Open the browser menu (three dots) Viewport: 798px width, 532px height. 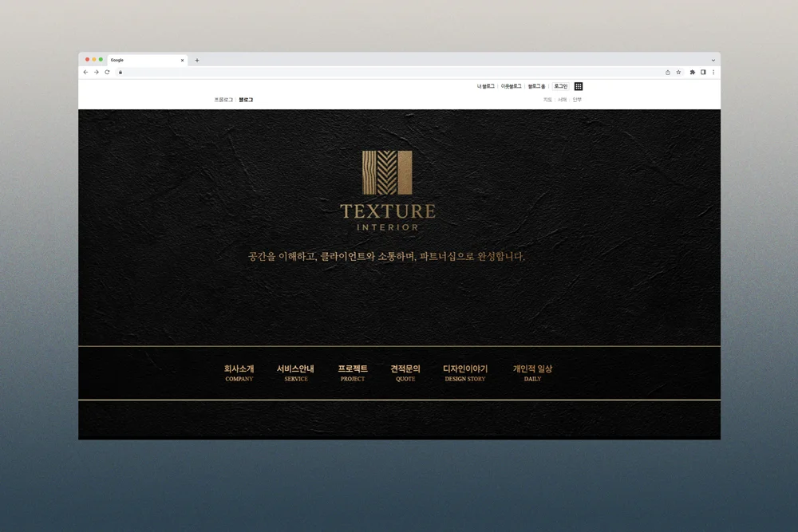713,72
